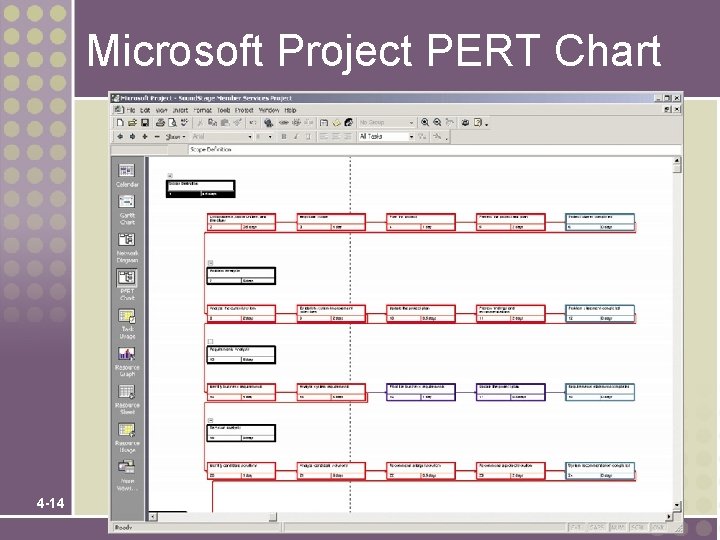Open Resource Usage view in View Bar

tap(127, 438)
